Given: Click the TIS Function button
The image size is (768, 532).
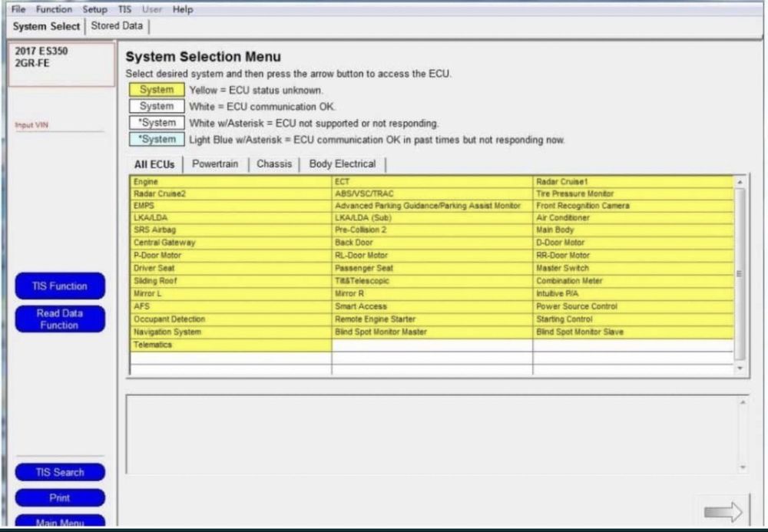Looking at the screenshot, I should 60,286.
